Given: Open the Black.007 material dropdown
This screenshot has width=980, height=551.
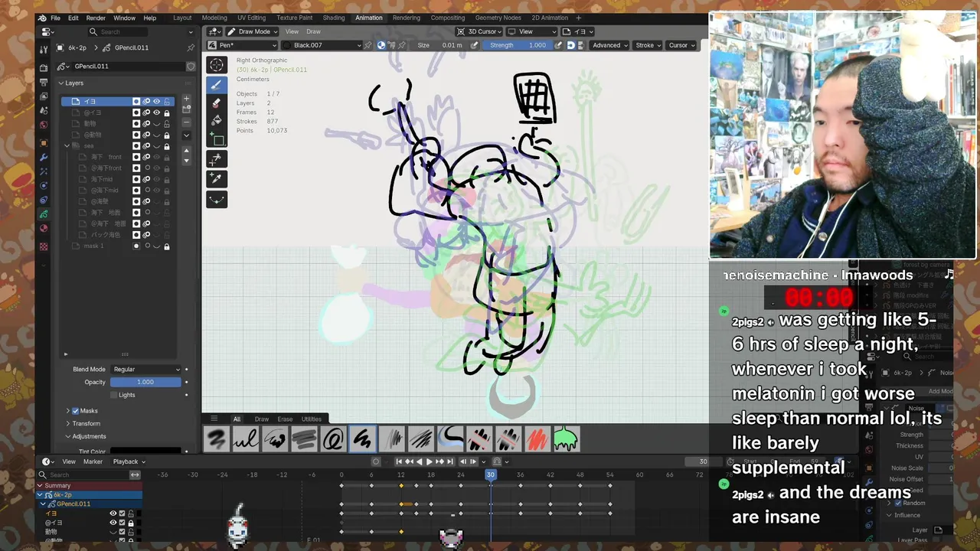Looking at the screenshot, I should [x=322, y=45].
